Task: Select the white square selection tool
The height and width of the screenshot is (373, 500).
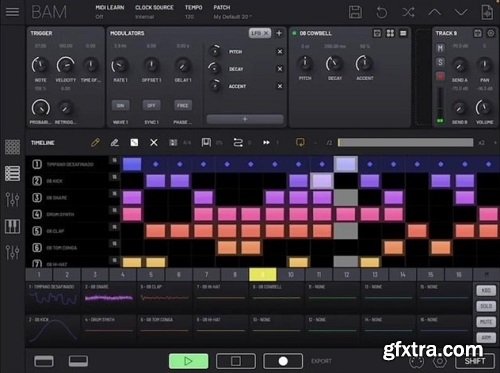Action: [x=134, y=143]
